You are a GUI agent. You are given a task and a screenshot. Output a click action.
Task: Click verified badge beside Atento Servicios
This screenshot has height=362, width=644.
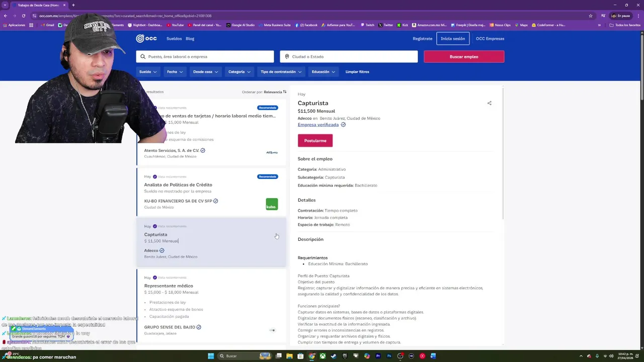point(203,150)
